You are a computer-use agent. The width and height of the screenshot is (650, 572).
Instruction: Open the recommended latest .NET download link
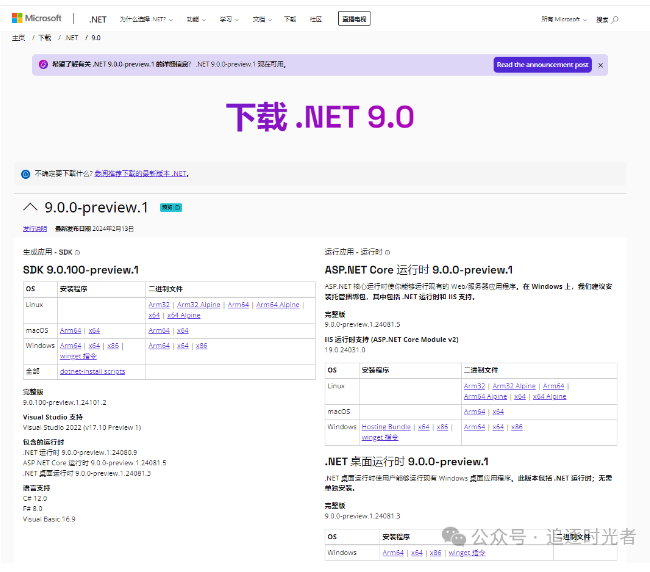[141, 174]
